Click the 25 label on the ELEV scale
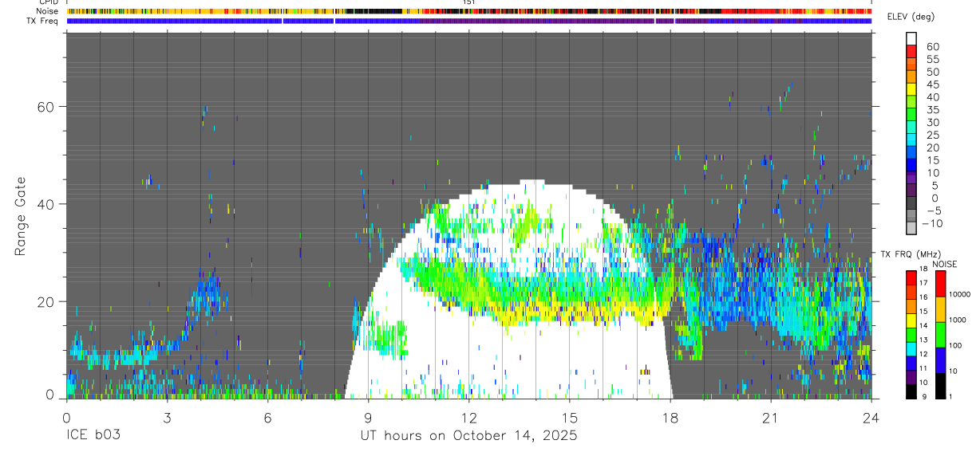The image size is (980, 452). click(x=932, y=135)
